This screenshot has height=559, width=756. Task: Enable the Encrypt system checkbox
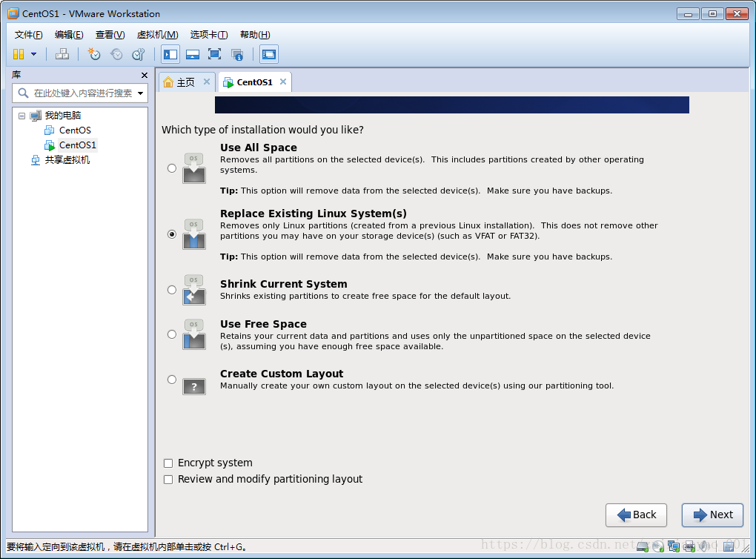(x=168, y=463)
